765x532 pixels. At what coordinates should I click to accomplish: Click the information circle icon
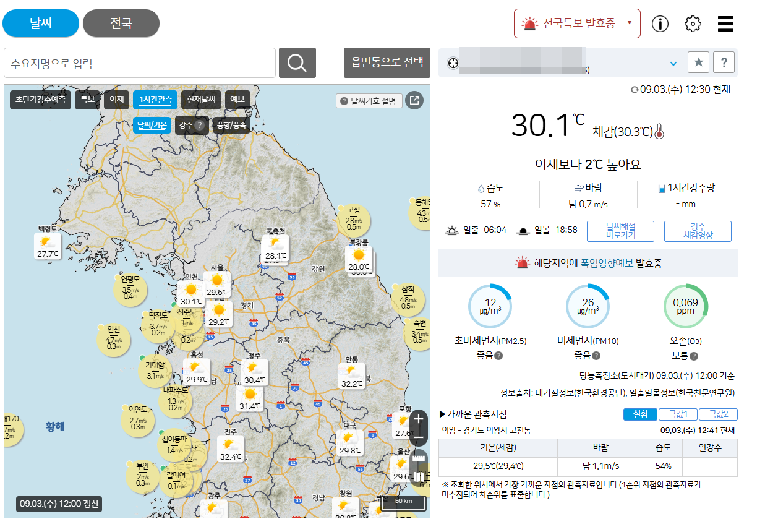pyautogui.click(x=660, y=24)
